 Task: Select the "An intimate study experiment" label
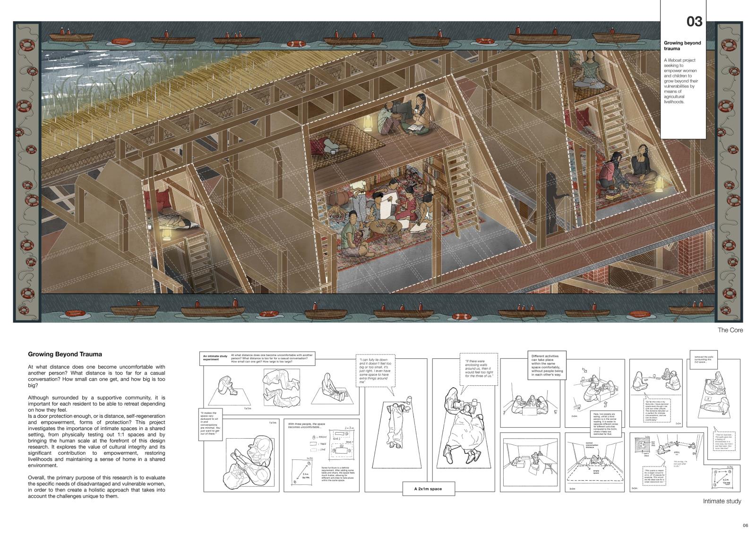(215, 357)
